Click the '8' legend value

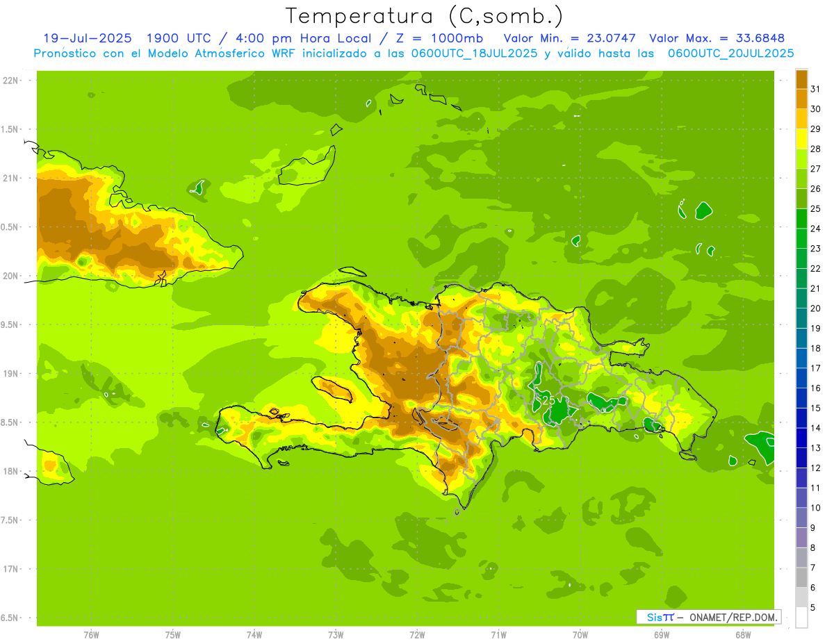coord(812,547)
